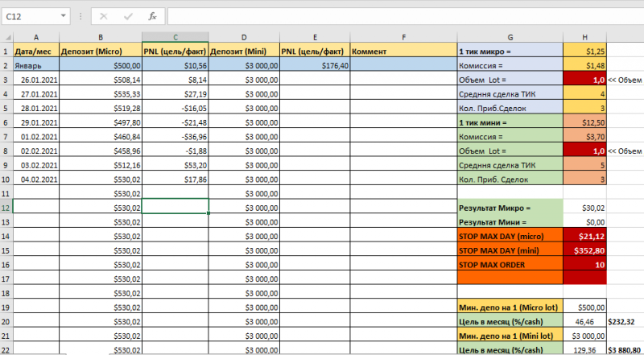
Task: Select the STOP MAX ORDER value 10
Action: point(585,265)
